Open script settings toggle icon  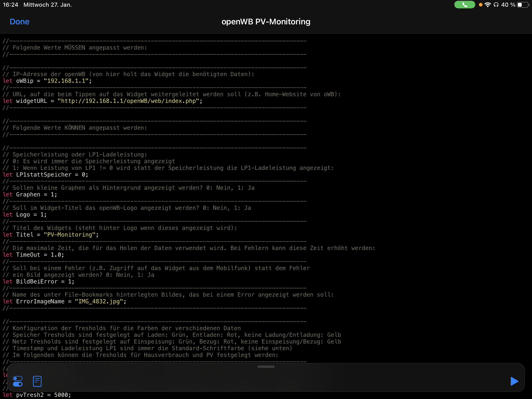click(18, 381)
